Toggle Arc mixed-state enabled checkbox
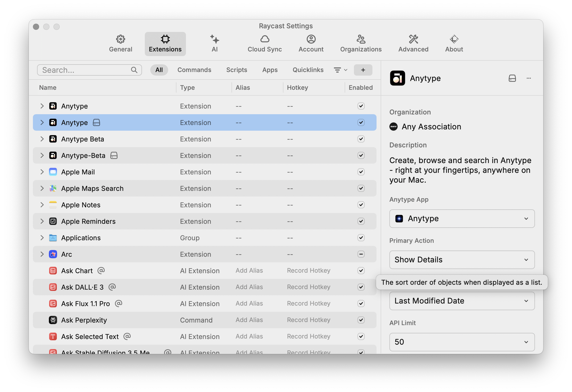The image size is (572, 392). [x=361, y=254]
